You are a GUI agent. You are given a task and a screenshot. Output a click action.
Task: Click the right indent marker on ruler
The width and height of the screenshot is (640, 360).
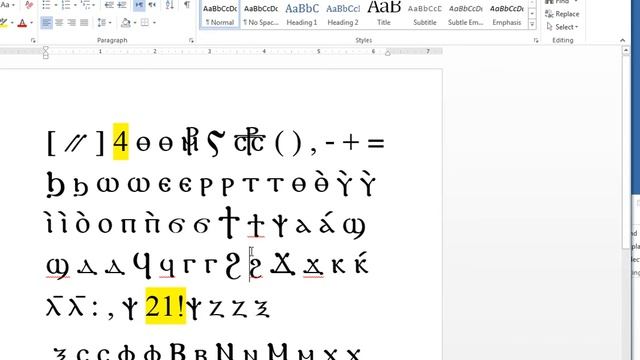tap(388, 53)
